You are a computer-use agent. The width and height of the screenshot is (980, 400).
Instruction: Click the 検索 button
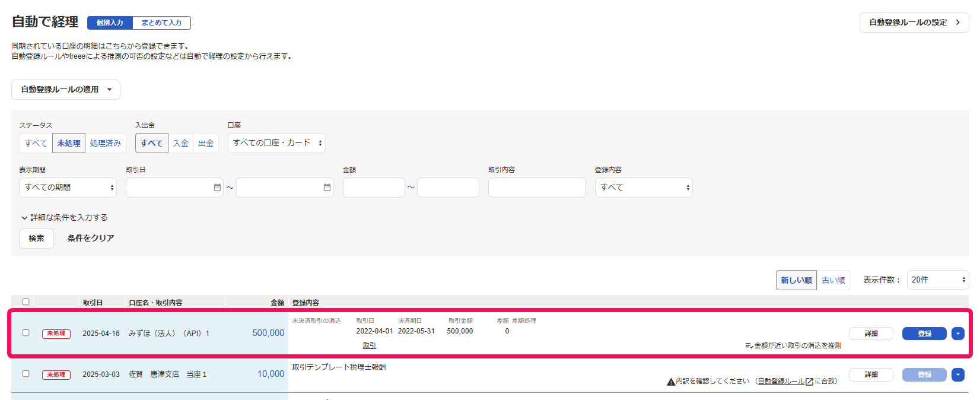(36, 239)
